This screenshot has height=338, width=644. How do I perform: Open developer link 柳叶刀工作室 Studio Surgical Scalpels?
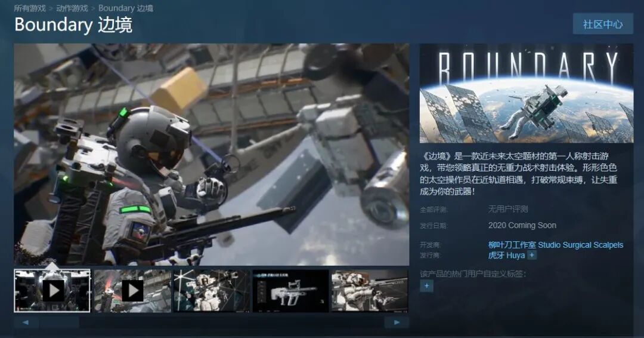pos(556,245)
